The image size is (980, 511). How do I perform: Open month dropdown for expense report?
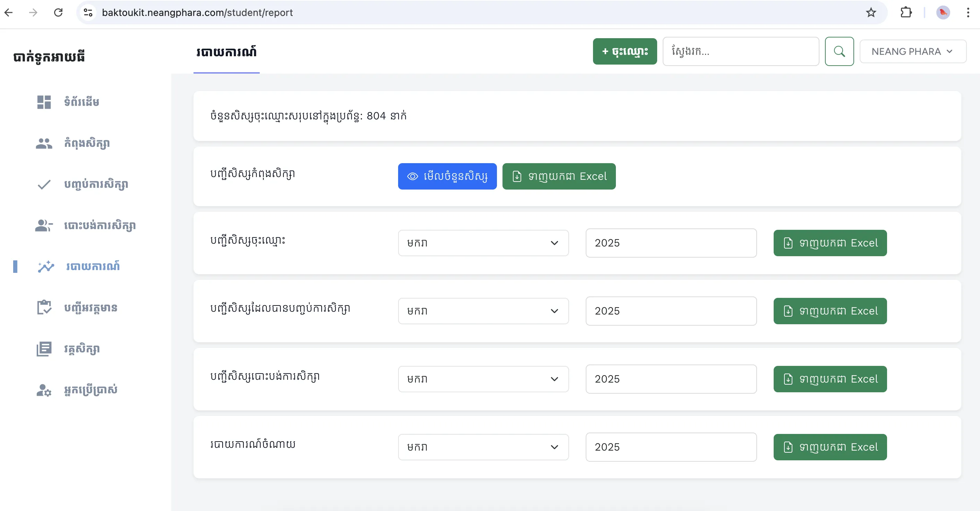pos(483,447)
